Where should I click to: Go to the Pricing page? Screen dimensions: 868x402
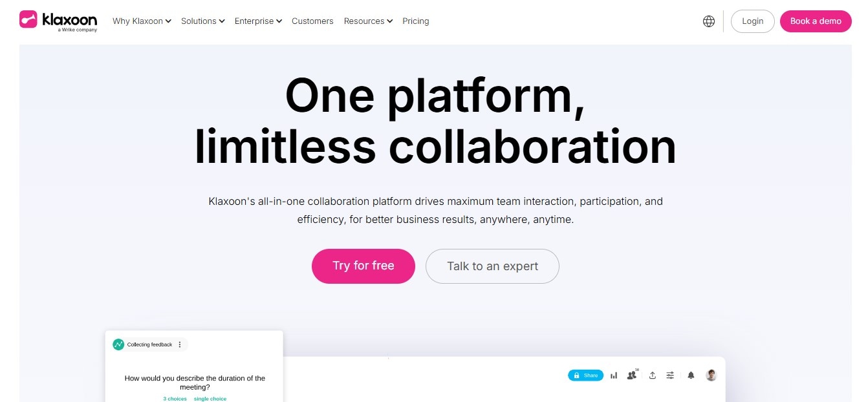416,21
